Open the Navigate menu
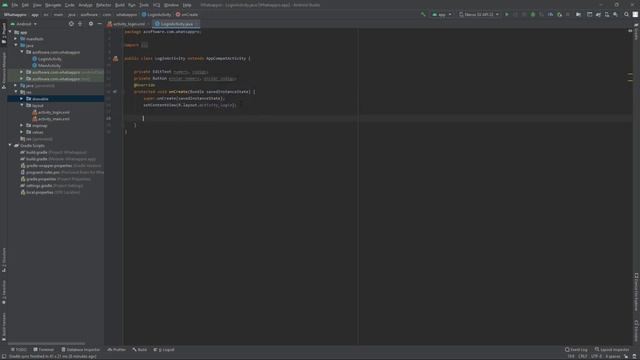Viewport: 640px width, 360px height. click(53, 5)
